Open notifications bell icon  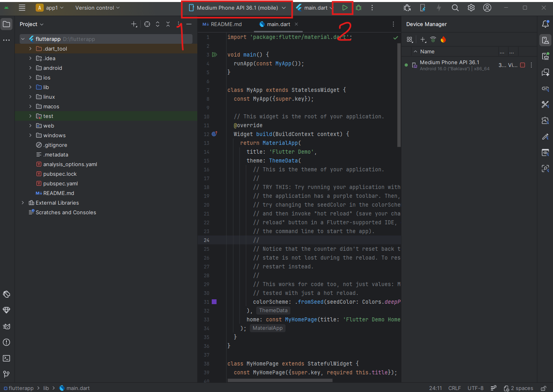[545, 24]
